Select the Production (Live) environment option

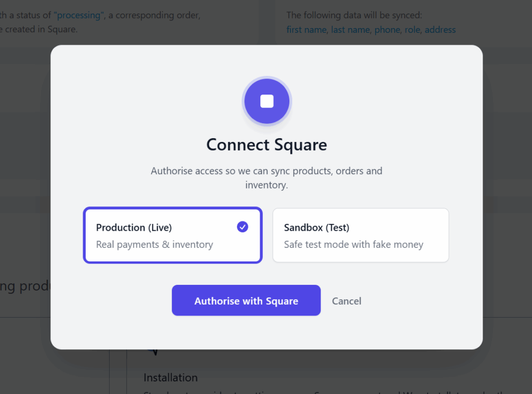tap(172, 235)
